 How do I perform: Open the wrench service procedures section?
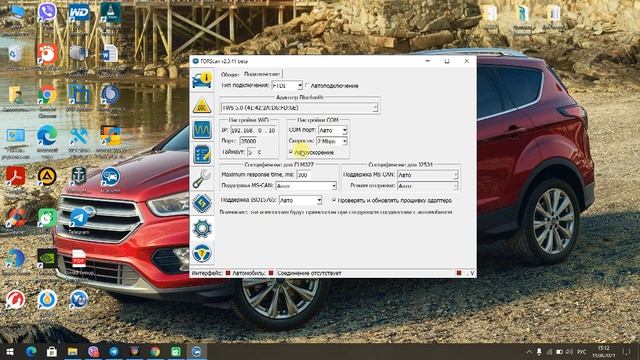click(202, 179)
